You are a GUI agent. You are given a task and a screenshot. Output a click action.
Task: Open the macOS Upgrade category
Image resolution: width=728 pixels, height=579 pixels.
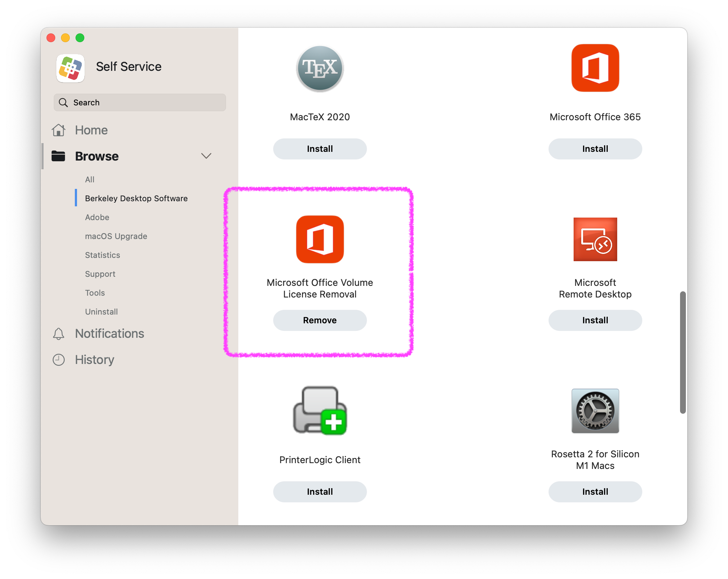(116, 236)
